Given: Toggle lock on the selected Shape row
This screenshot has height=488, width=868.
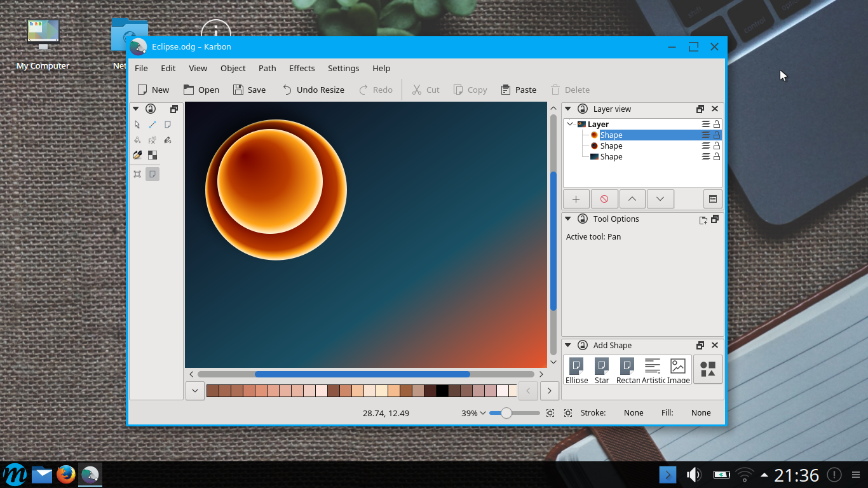Looking at the screenshot, I should 717,135.
